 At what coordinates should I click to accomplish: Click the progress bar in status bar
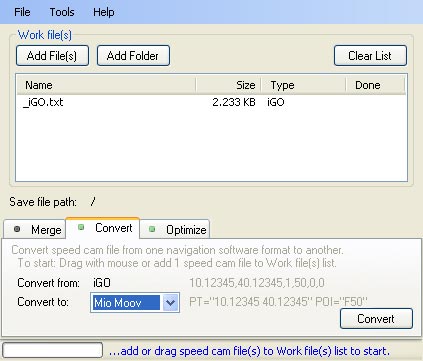coord(52,350)
